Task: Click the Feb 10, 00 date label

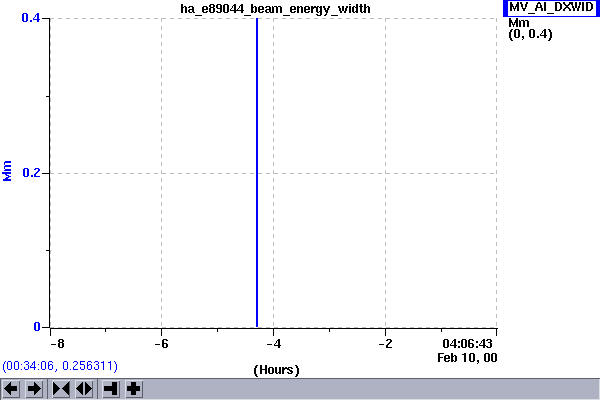Action: (x=467, y=357)
